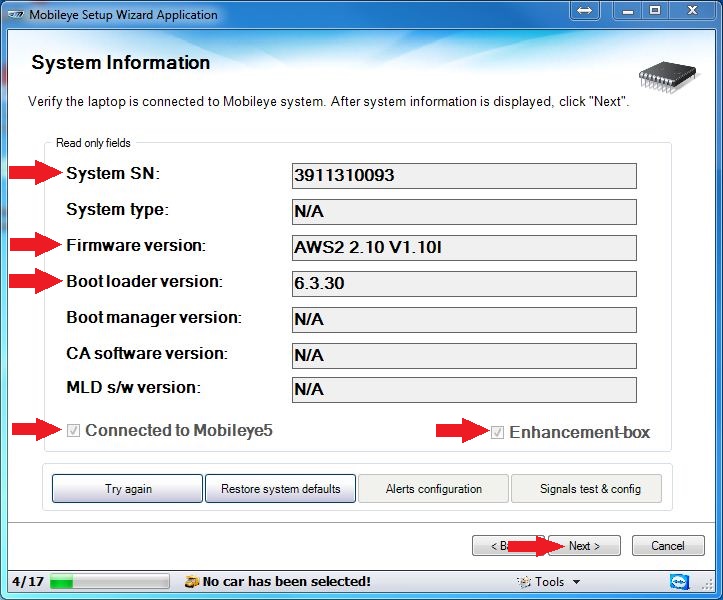This screenshot has height=600, width=723.
Task: Minimize the Mobileye Setup Wizard window
Action: tap(628, 10)
